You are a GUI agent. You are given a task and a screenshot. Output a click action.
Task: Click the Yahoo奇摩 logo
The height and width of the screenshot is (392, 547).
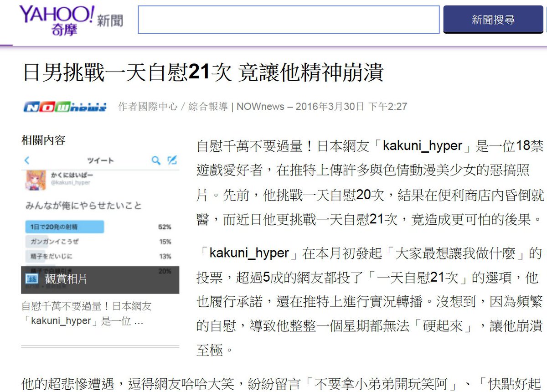pyautogui.click(x=57, y=20)
